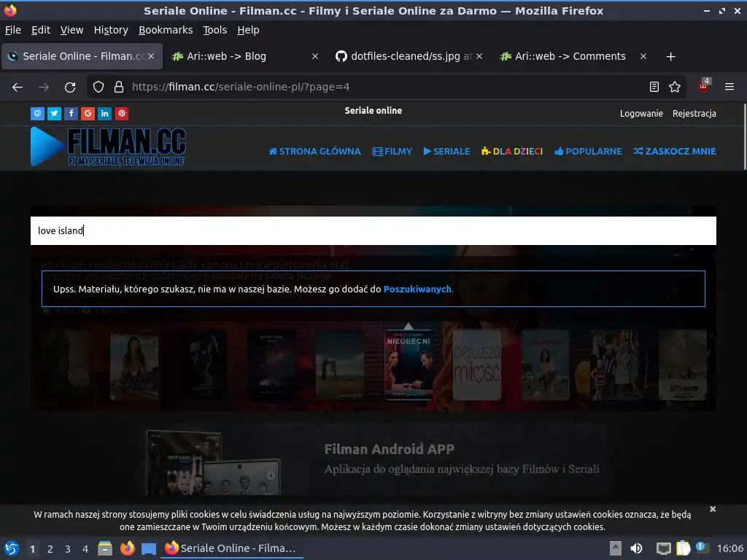
Task: Open the Dla Dzieci section
Action: click(512, 152)
